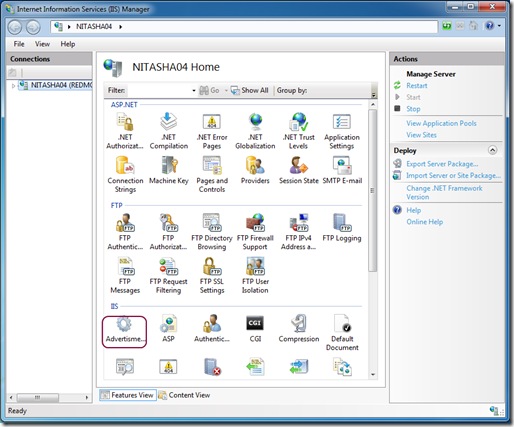
Task: Switch to the Content View tab
Action: pos(185,395)
